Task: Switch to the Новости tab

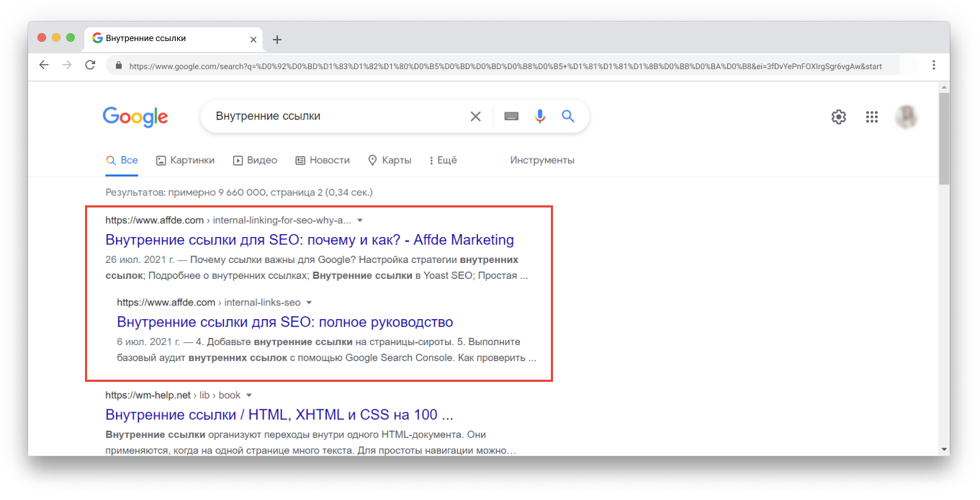Action: pos(323,160)
